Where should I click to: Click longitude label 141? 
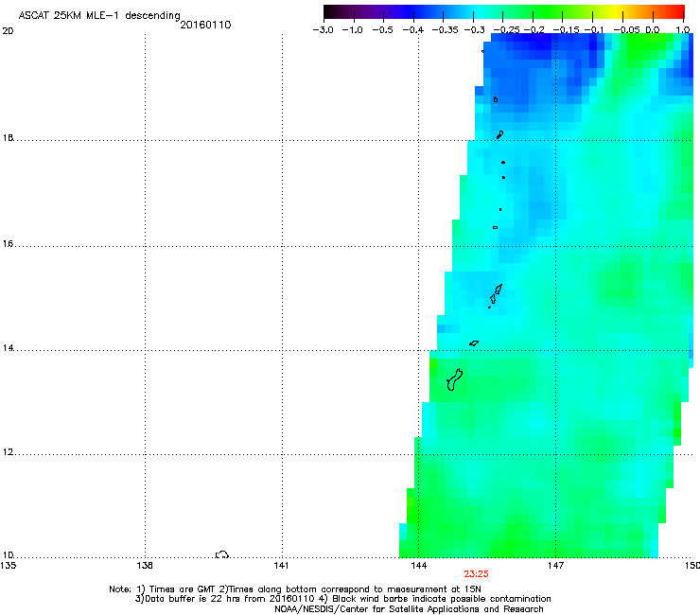281,566
